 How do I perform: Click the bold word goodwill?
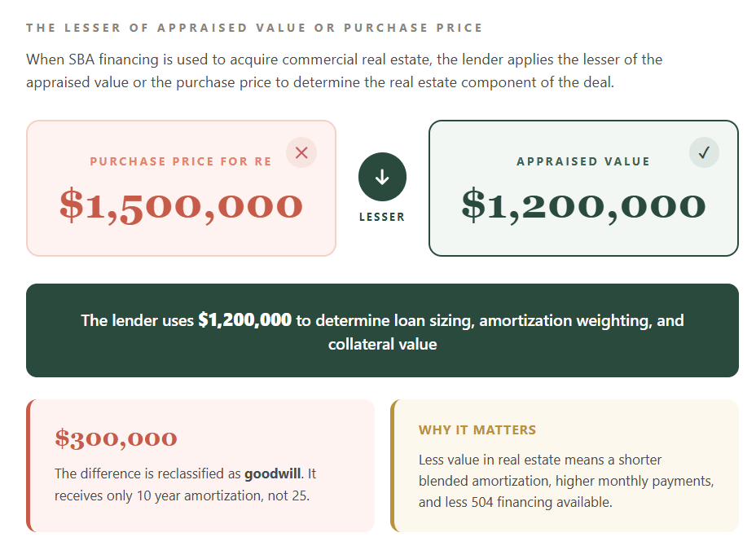[x=273, y=473]
